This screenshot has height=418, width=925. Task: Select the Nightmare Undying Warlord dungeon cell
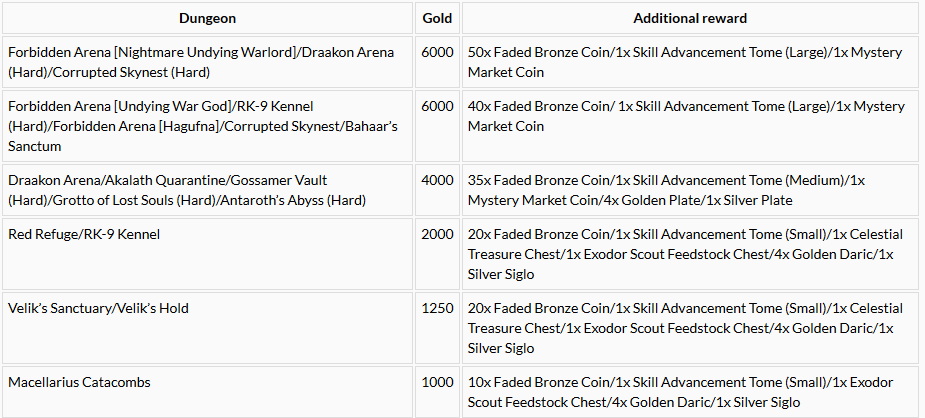(x=207, y=62)
